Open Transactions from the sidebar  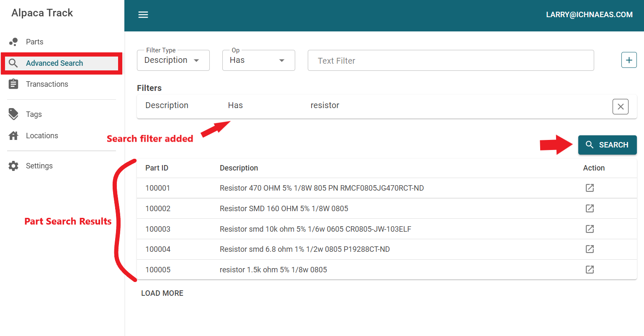point(47,84)
